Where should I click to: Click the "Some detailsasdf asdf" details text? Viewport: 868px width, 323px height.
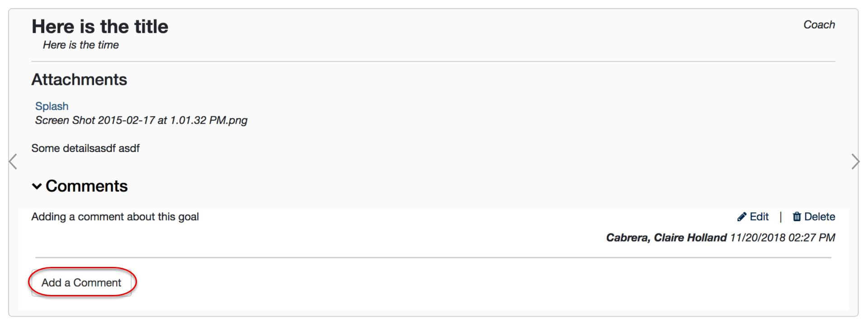(x=85, y=148)
